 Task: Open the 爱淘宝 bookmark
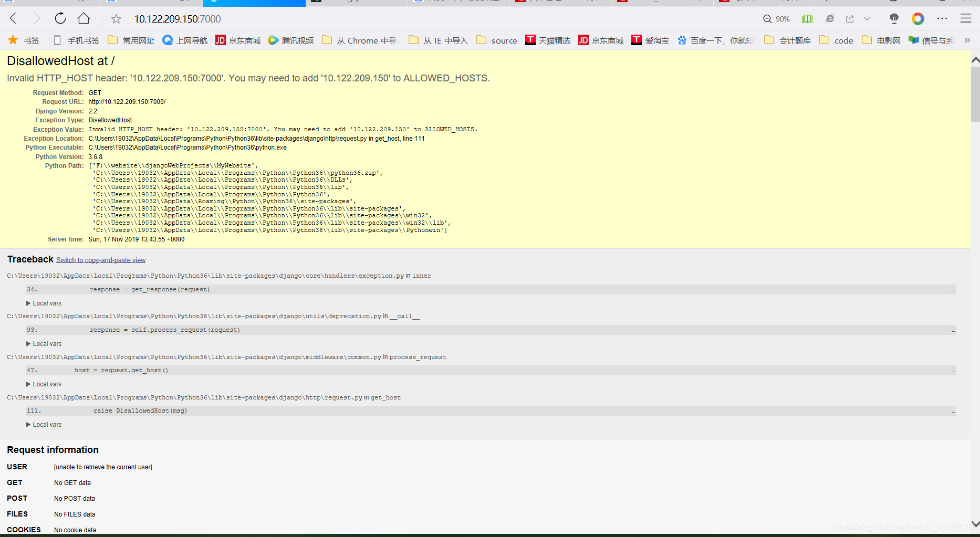pyautogui.click(x=650, y=40)
